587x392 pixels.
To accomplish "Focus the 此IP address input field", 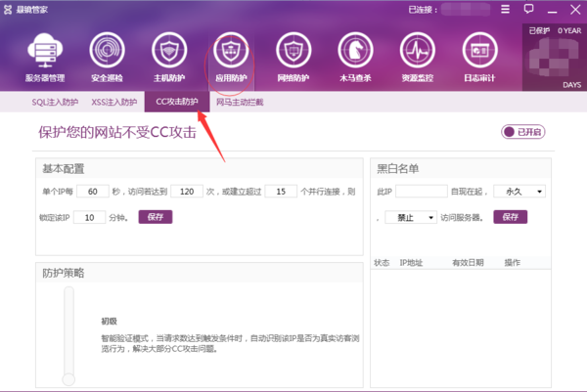I will point(422,192).
